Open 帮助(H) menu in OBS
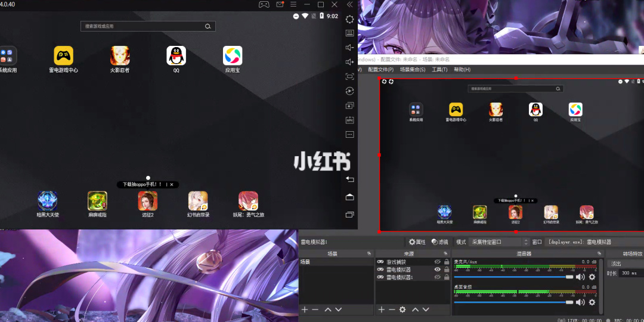Image resolution: width=644 pixels, height=322 pixels. point(462,69)
